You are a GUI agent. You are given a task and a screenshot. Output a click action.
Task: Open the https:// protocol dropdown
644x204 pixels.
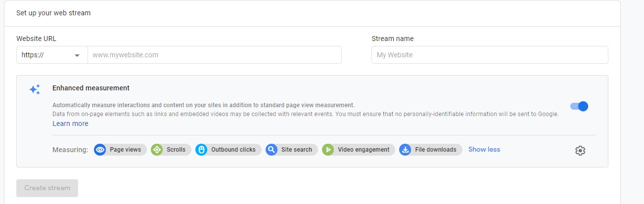coord(52,55)
